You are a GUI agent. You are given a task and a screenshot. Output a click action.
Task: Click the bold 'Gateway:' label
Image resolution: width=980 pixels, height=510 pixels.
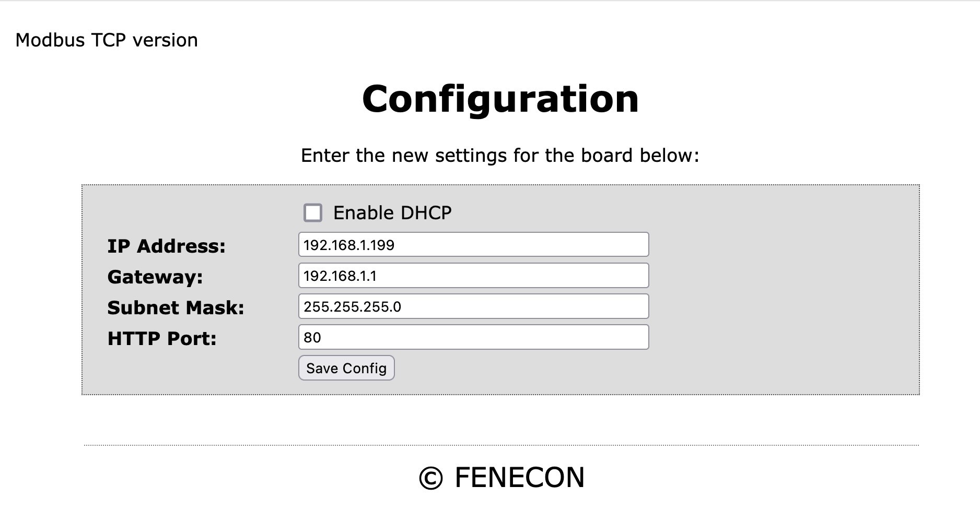click(x=155, y=277)
